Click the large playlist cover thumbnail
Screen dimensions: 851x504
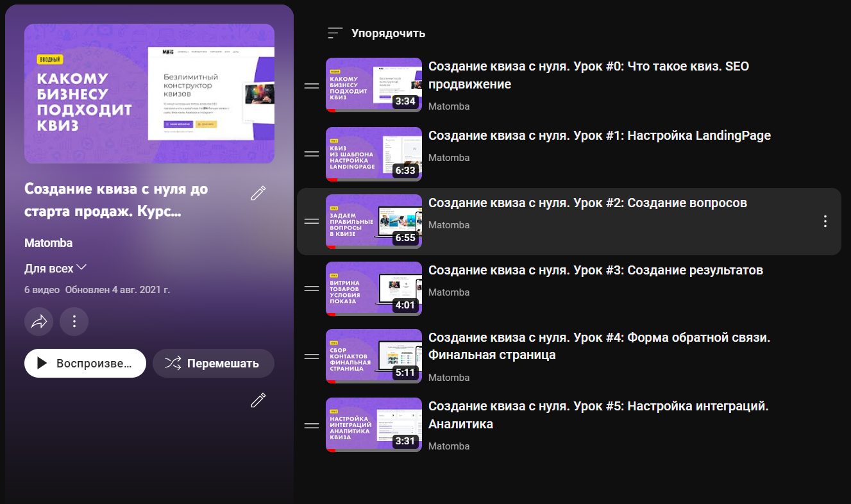(x=149, y=94)
